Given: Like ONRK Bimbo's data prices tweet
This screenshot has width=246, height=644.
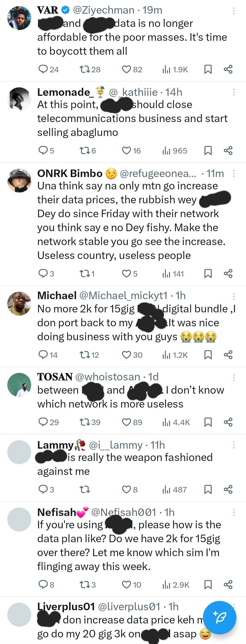Looking at the screenshot, I should click(x=126, y=273).
